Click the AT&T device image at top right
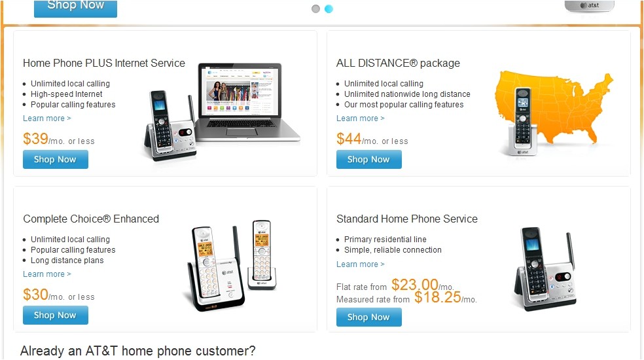This screenshot has width=644, height=360. tap(590, 6)
